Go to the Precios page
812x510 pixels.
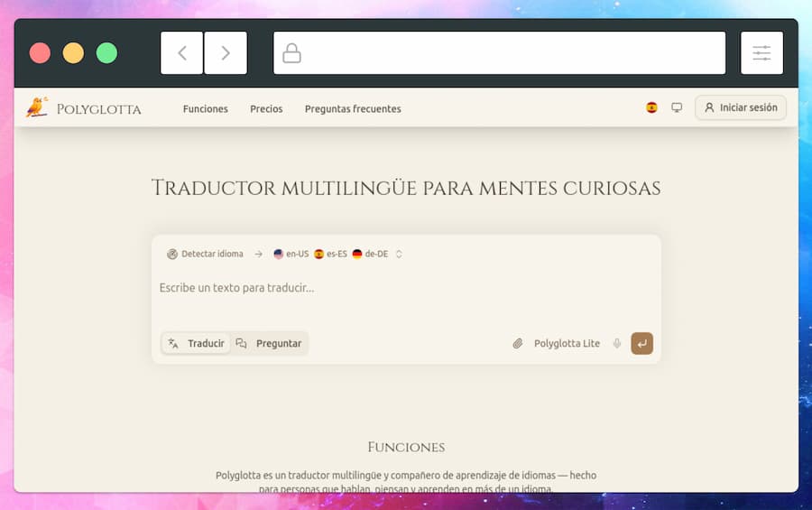point(266,109)
